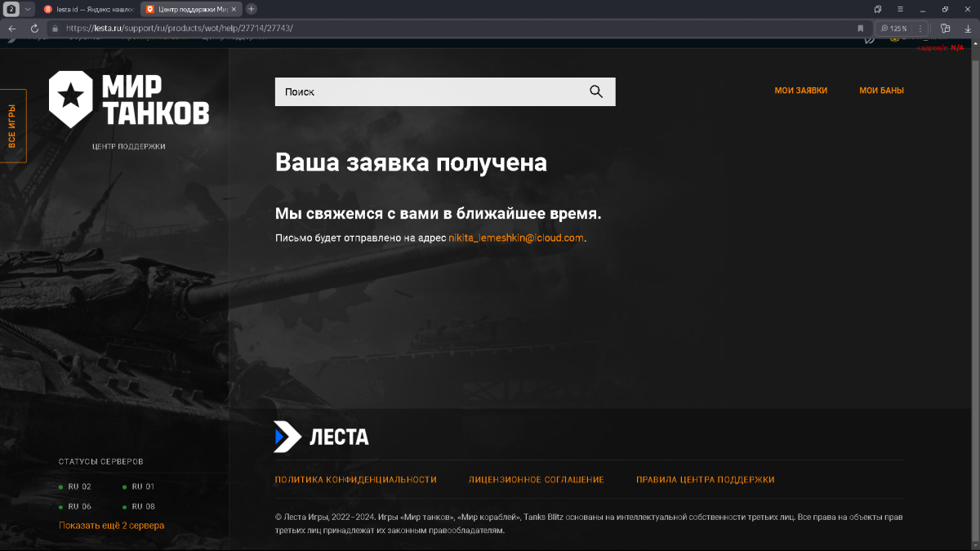
Task: Bookmark this page via bookmark icon
Action: (860, 28)
